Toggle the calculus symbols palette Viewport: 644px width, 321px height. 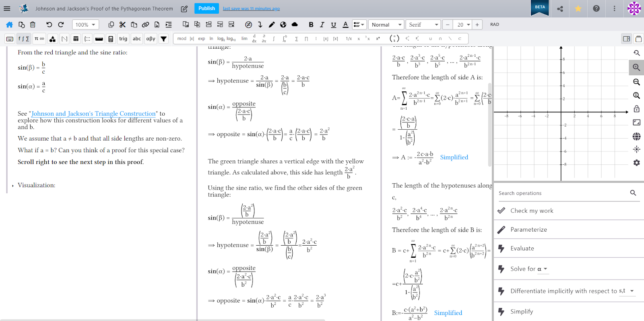coord(24,39)
